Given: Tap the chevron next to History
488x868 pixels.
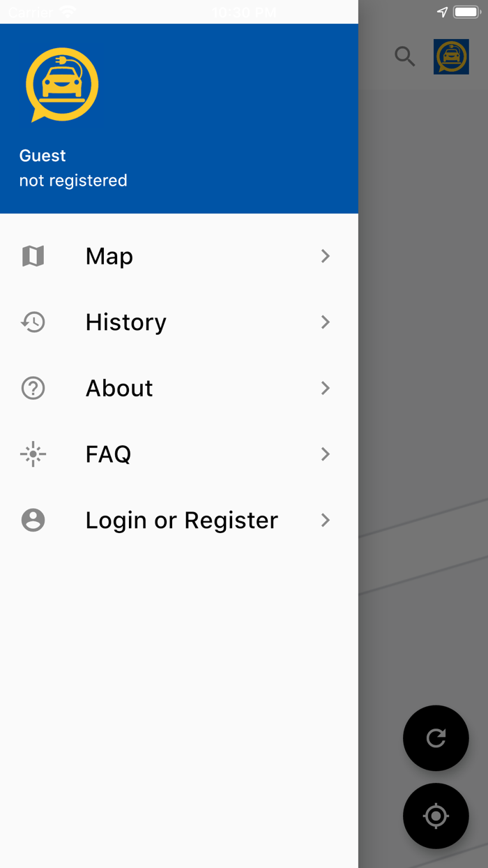Looking at the screenshot, I should 325,322.
